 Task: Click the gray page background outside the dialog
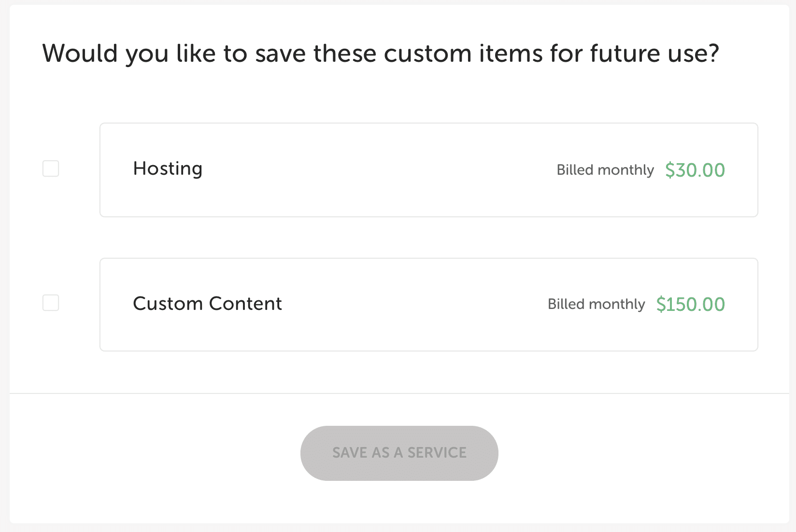[4, 266]
